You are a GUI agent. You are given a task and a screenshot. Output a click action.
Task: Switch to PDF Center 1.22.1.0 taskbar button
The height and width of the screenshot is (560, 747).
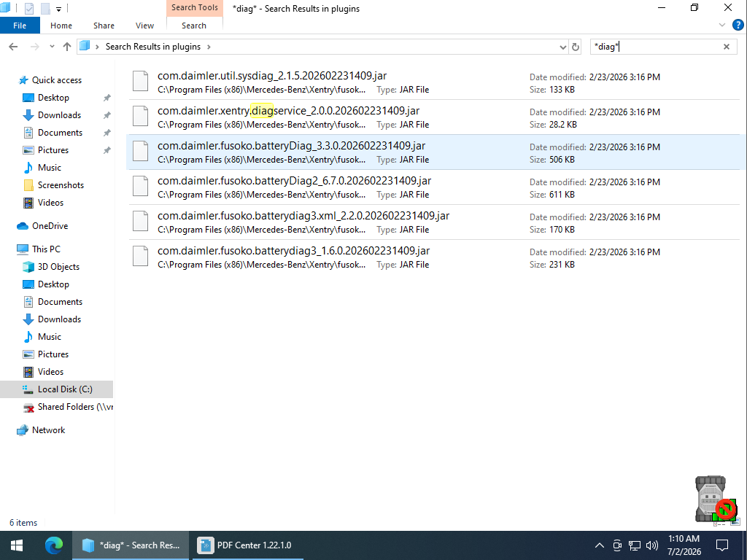[247, 545]
